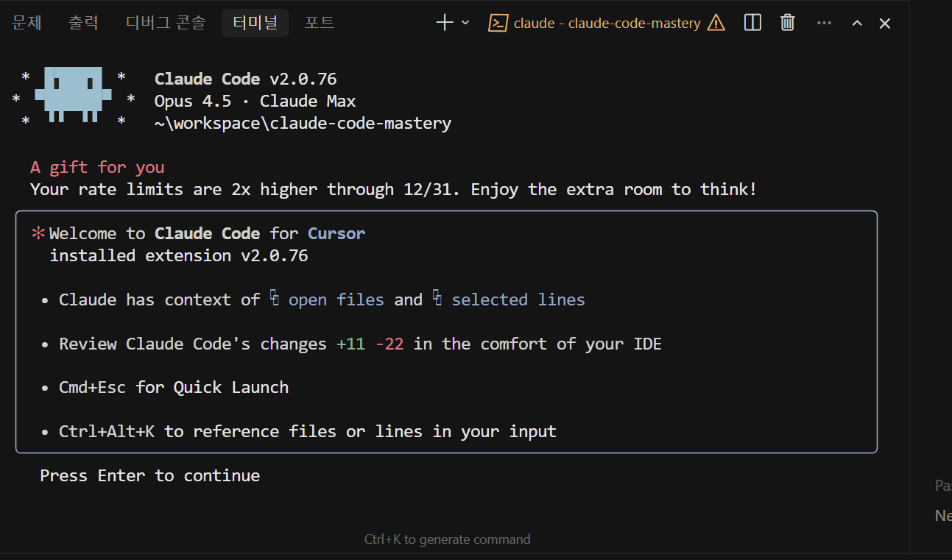The height and width of the screenshot is (560, 952).
Task: Click the Claude Code pixel mascot logo
Action: pyautogui.click(x=73, y=95)
